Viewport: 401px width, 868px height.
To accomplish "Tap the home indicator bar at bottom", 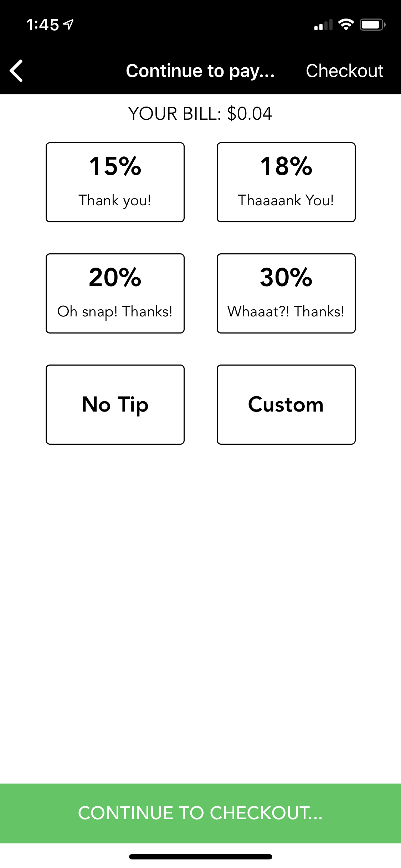I will (200, 857).
